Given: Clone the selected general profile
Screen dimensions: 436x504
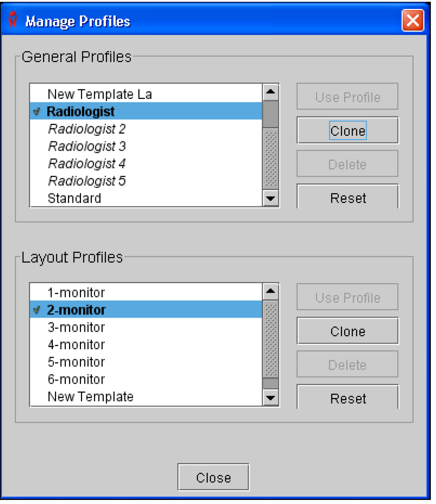Looking at the screenshot, I should [x=348, y=131].
